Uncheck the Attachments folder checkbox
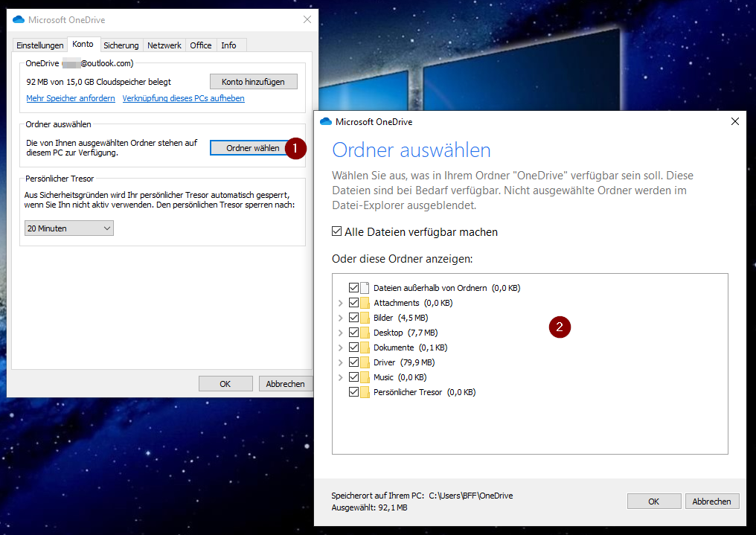This screenshot has width=756, height=535. coord(353,303)
